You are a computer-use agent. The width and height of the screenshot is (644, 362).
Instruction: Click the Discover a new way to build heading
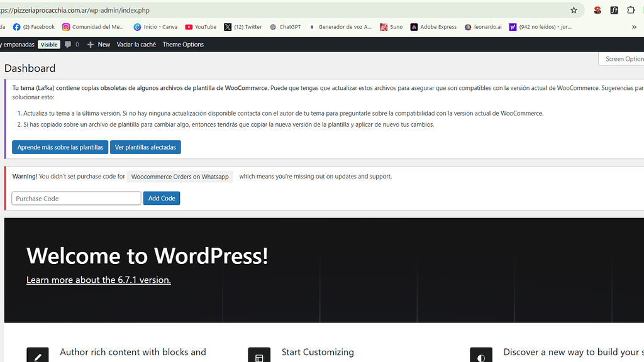click(574, 352)
